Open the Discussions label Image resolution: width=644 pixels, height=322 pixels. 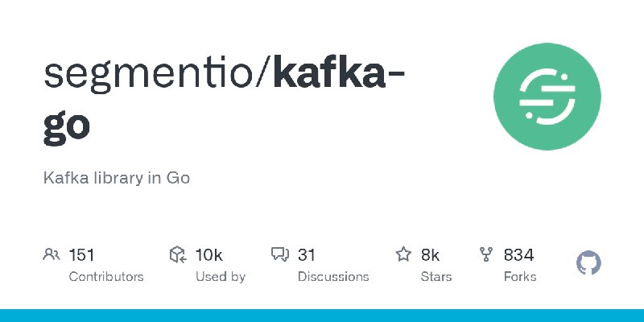pos(333,276)
